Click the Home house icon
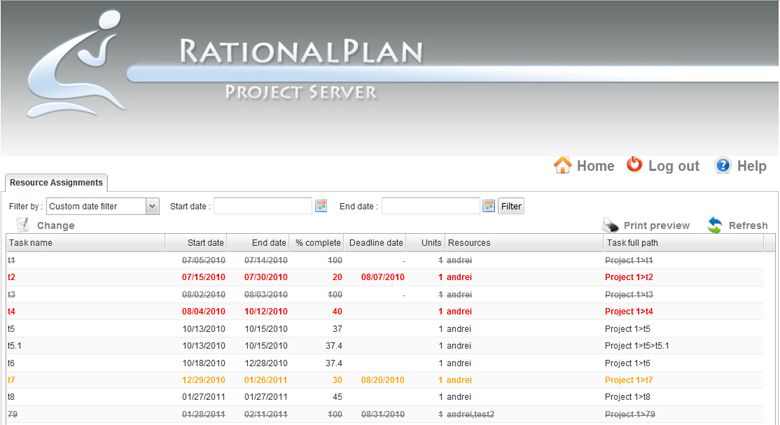The image size is (780, 425). 562,165
